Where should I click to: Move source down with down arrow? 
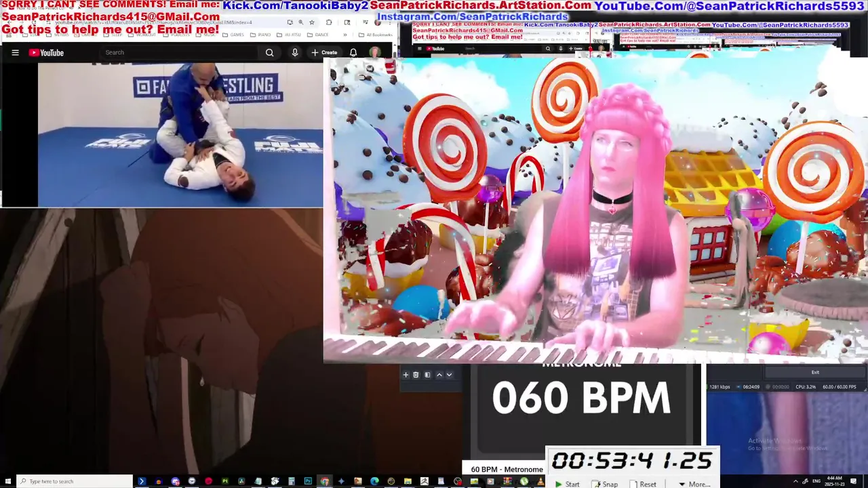coord(449,375)
